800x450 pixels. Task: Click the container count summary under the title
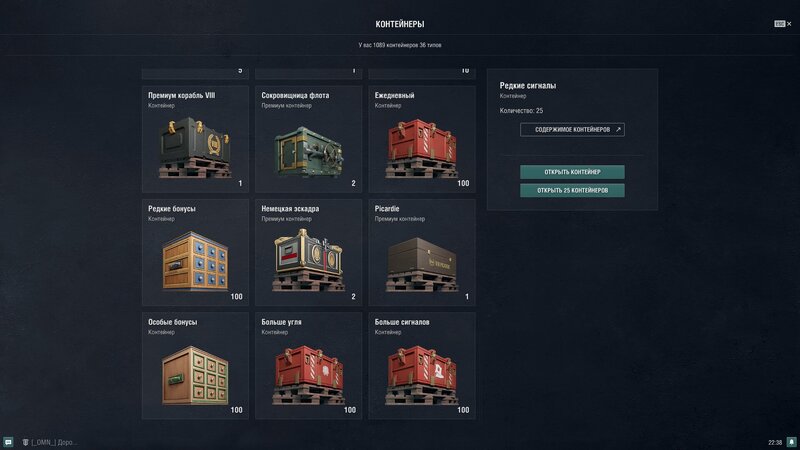point(400,45)
